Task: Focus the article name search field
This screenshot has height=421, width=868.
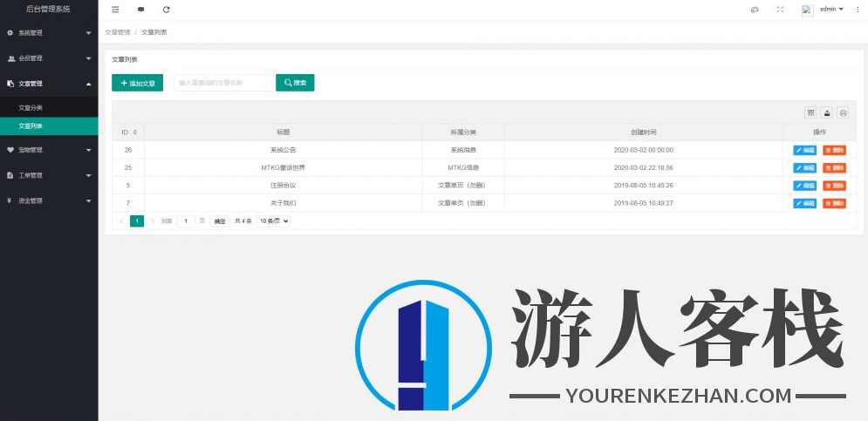Action: pos(224,83)
